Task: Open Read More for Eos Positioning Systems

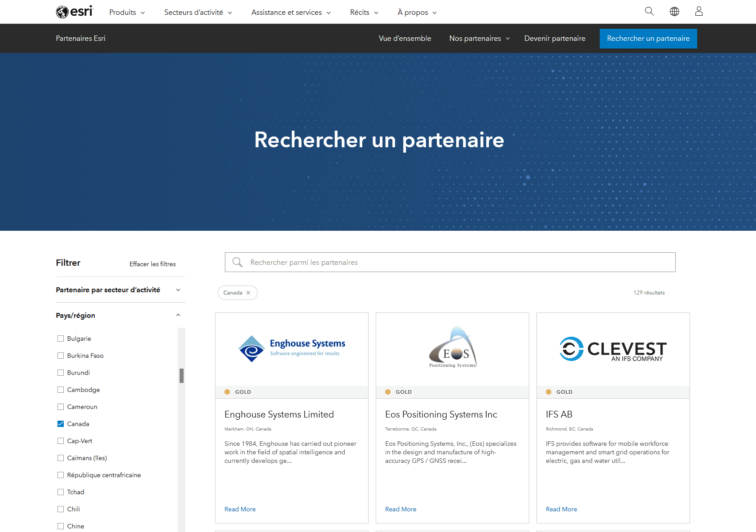Action: click(x=401, y=509)
